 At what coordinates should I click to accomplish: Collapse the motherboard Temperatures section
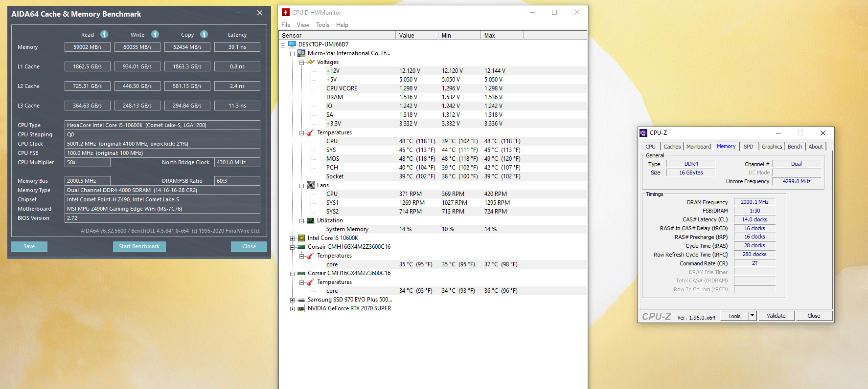[301, 132]
